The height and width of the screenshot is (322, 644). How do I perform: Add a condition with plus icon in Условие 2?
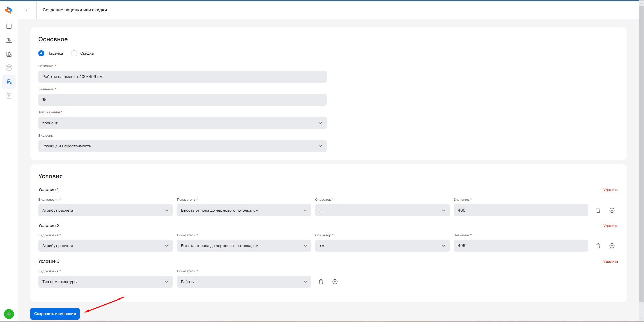coord(612,246)
